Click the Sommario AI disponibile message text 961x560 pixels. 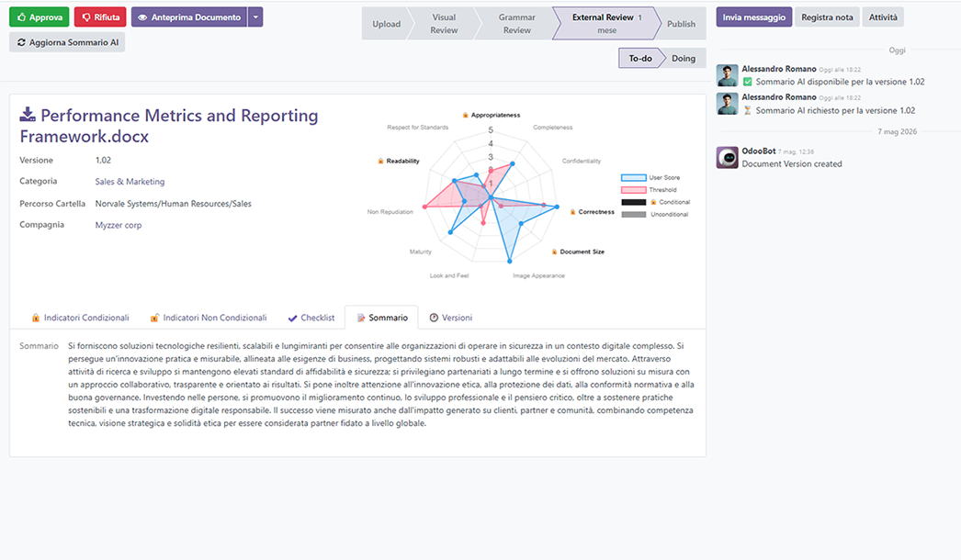pyautogui.click(x=840, y=82)
